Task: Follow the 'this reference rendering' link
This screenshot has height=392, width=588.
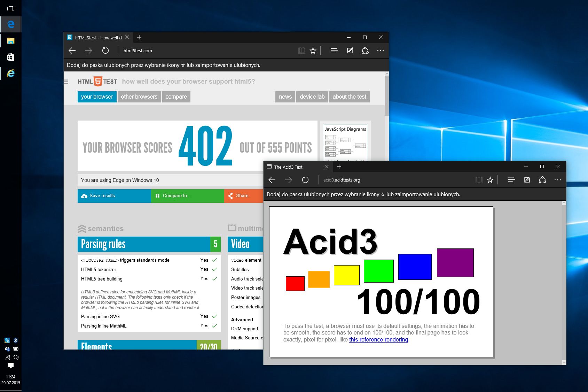Action: tap(378, 339)
